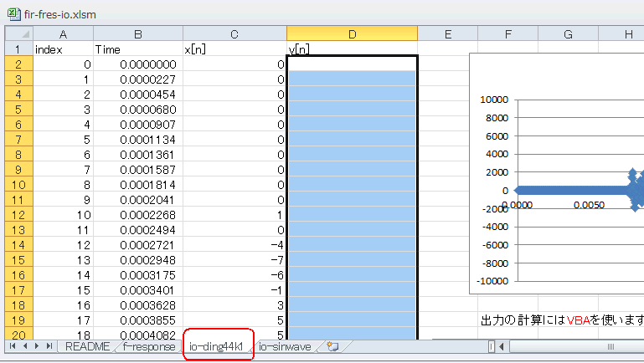Click the Time cell 0.0002268
Viewport: 644px width, 363px height.
[x=138, y=214]
